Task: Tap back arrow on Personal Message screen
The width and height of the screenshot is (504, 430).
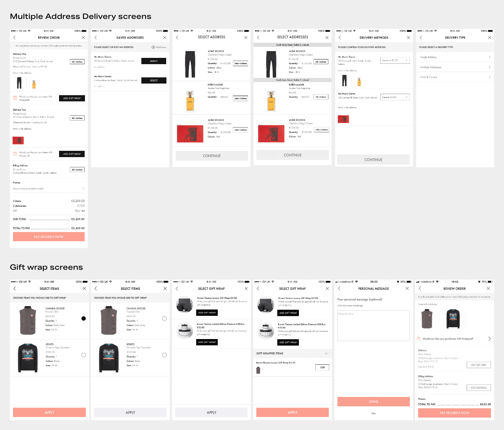Action: tap(339, 289)
